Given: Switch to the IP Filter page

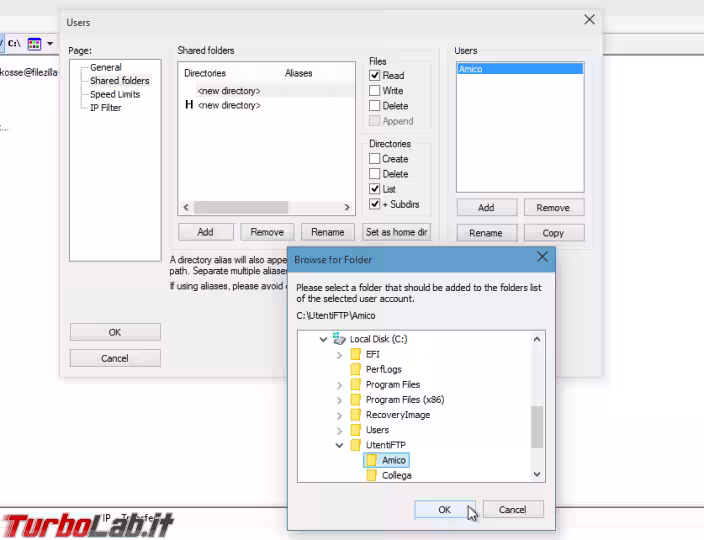Looking at the screenshot, I should [x=105, y=107].
